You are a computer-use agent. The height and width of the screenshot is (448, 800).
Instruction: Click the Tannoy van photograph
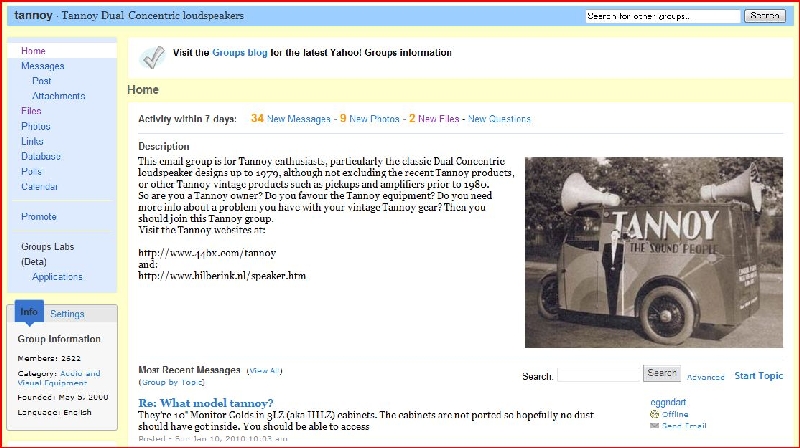(654, 252)
